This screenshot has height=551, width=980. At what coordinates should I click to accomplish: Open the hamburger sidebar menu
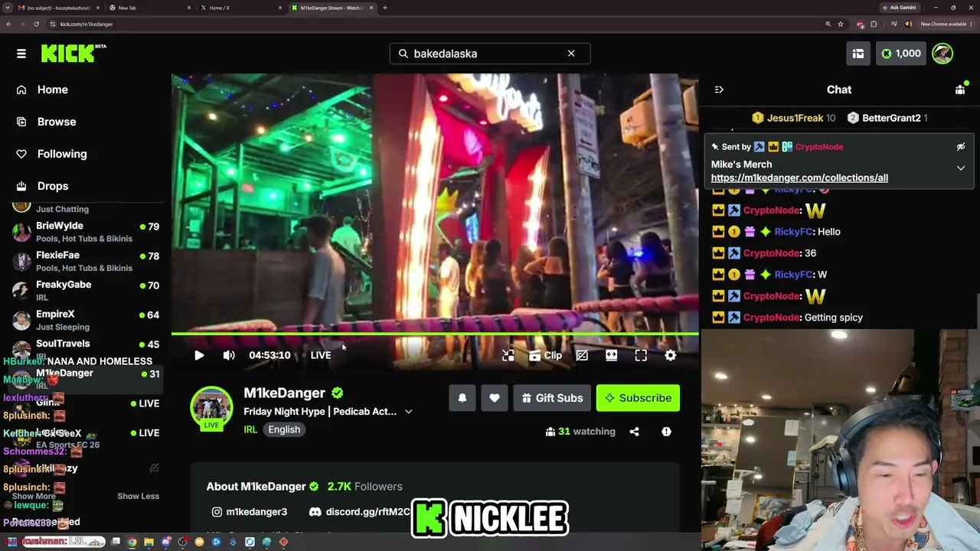pos(21,54)
